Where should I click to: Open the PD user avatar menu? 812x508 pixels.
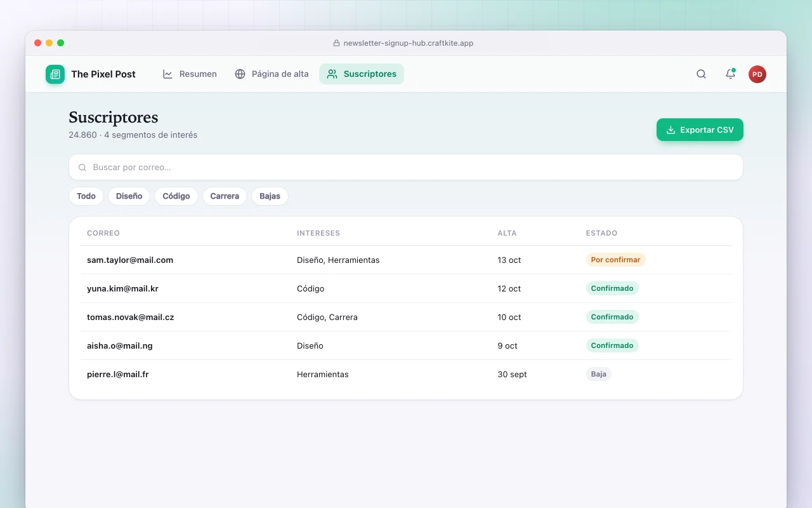[x=757, y=74]
